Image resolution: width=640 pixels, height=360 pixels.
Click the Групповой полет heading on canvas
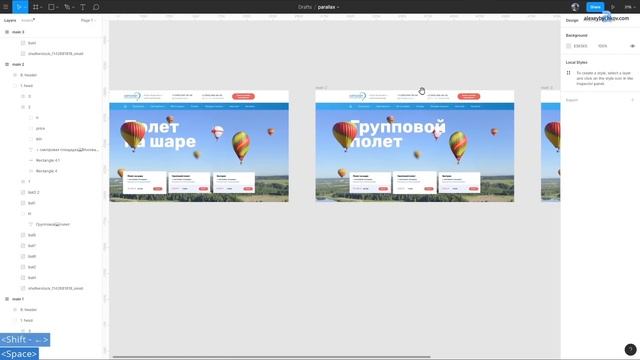398,134
